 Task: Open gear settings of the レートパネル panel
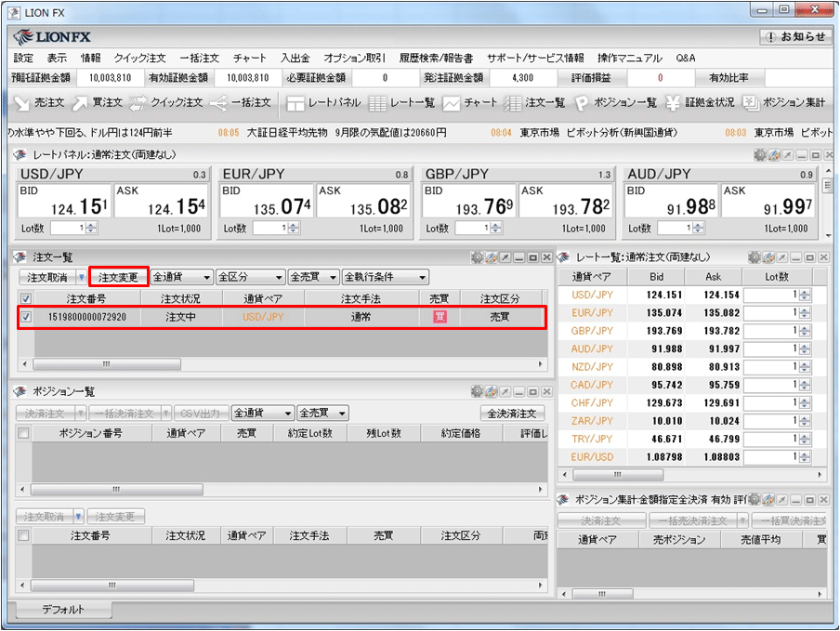(760, 155)
